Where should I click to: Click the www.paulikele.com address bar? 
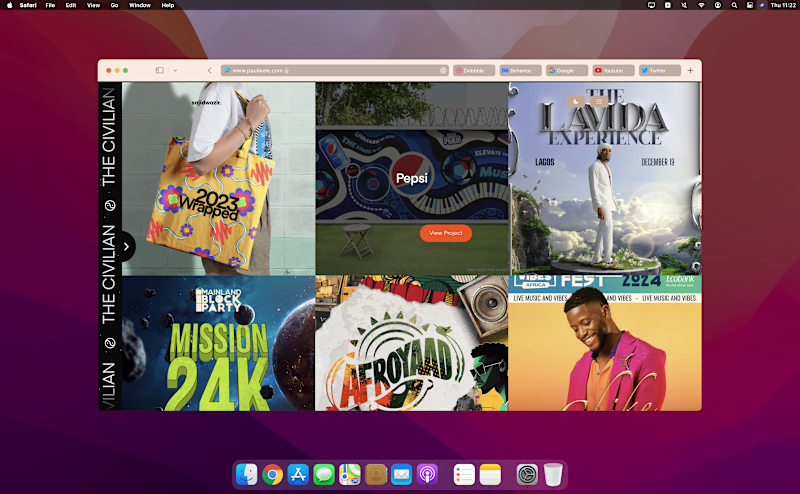click(334, 70)
